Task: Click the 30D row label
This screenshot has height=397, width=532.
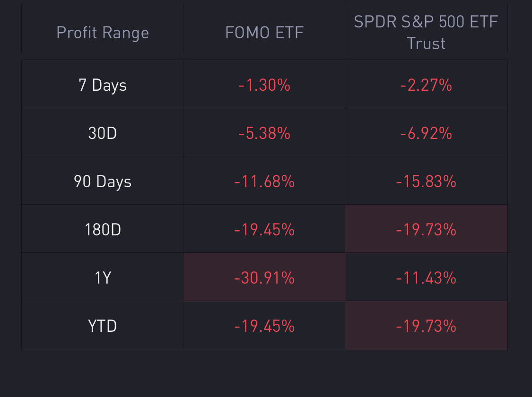Action: click(103, 133)
